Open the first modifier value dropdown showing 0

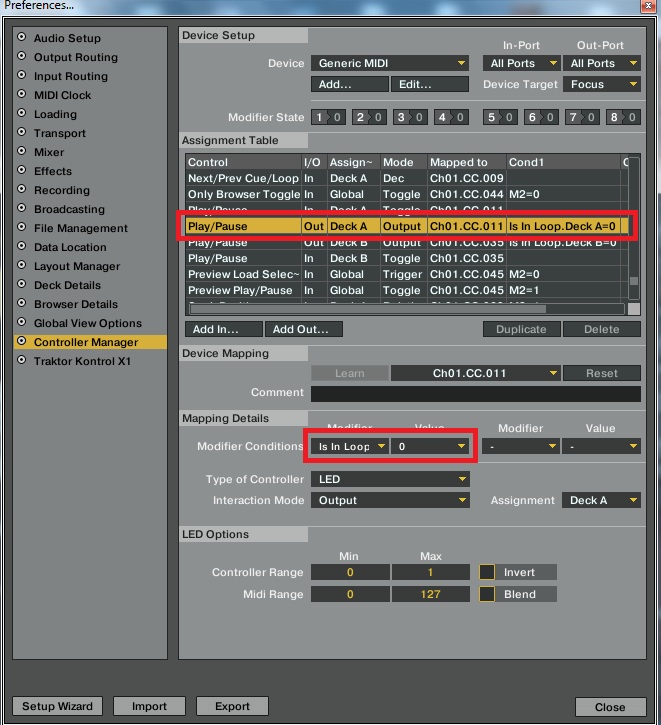(429, 446)
